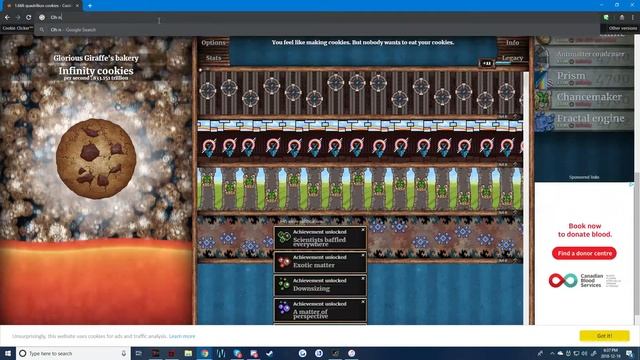Buy a Prism building
The height and width of the screenshot is (360, 640).
point(584,78)
